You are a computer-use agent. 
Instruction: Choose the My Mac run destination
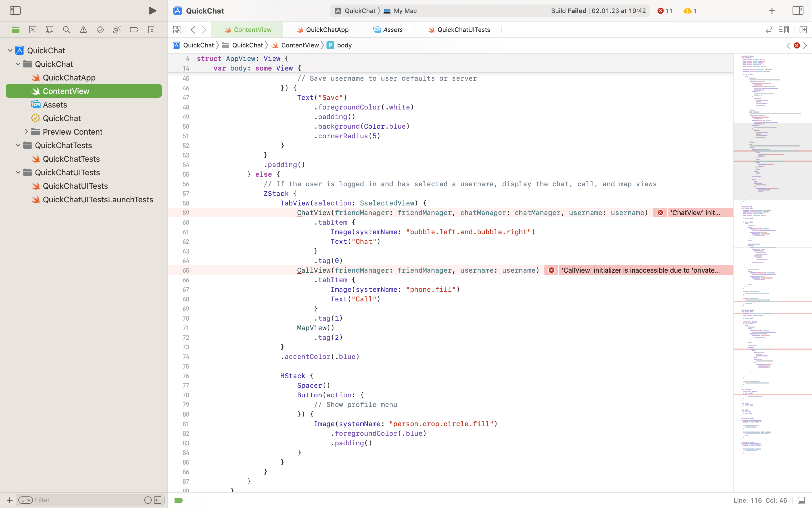pyautogui.click(x=400, y=11)
